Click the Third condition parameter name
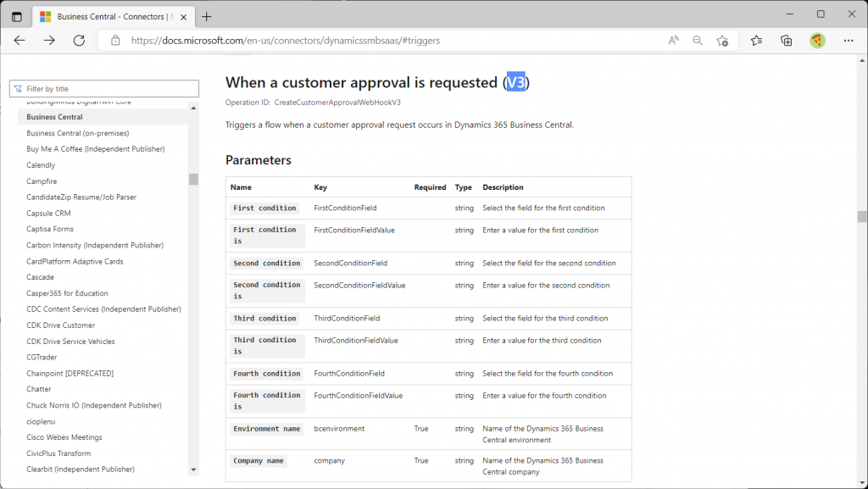The height and width of the screenshot is (489, 868). pos(264,319)
